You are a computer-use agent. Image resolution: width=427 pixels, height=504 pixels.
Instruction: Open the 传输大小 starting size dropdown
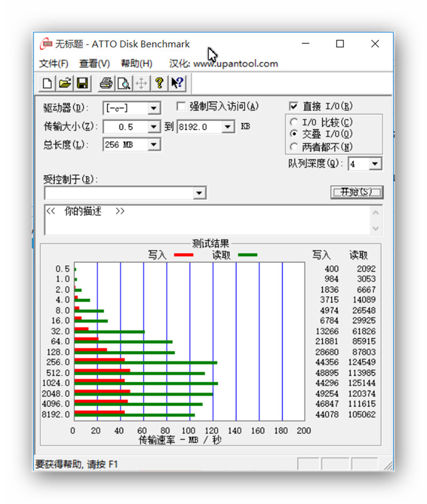tap(154, 127)
